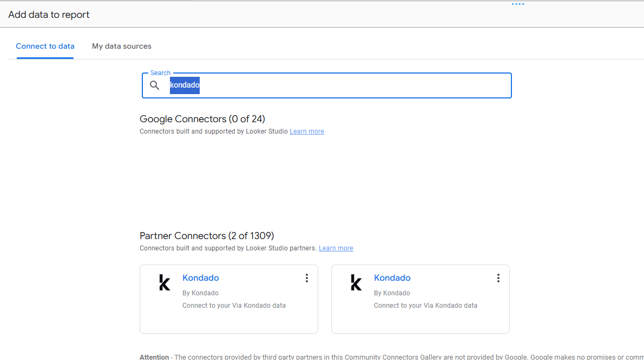Click the blue dots loading indicator at top

tap(517, 4)
